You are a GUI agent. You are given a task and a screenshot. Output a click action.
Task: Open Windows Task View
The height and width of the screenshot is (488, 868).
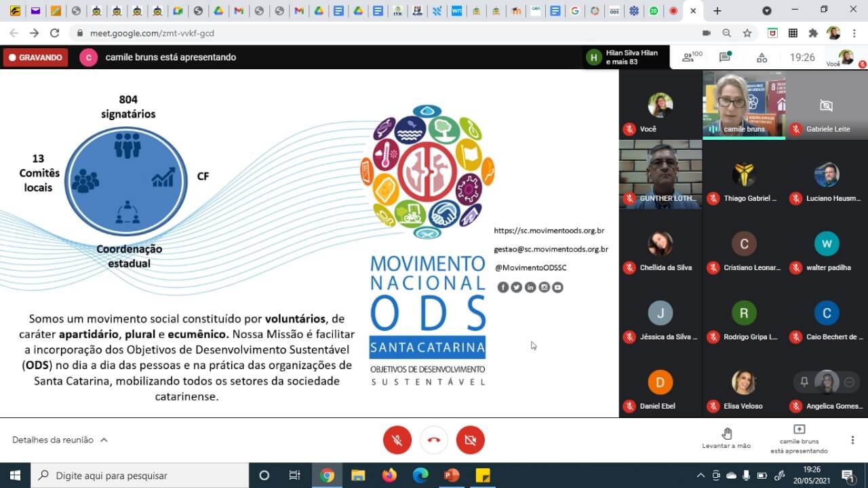295,475
